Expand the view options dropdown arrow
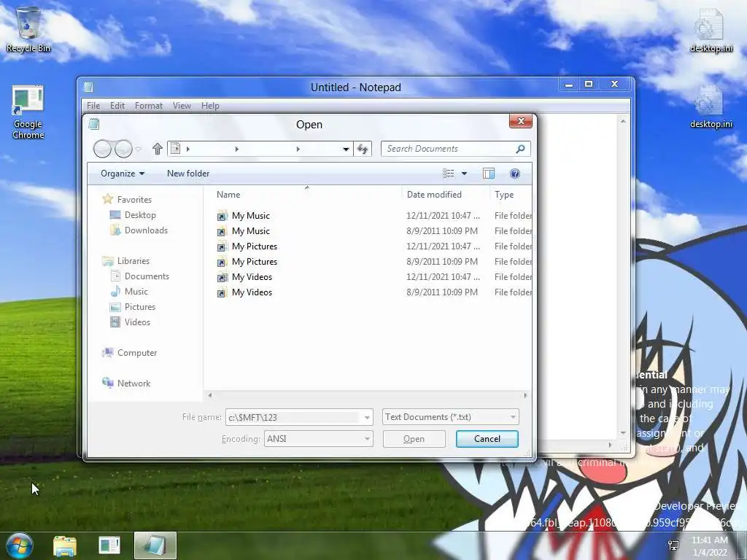This screenshot has width=747, height=560. point(464,174)
